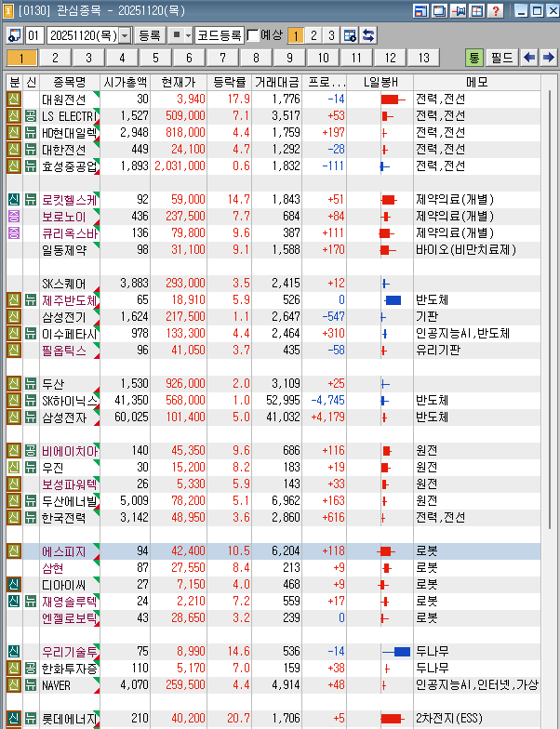The image size is (560, 729).
Task: Click the table settings icon in toolbar
Action: tap(350, 35)
